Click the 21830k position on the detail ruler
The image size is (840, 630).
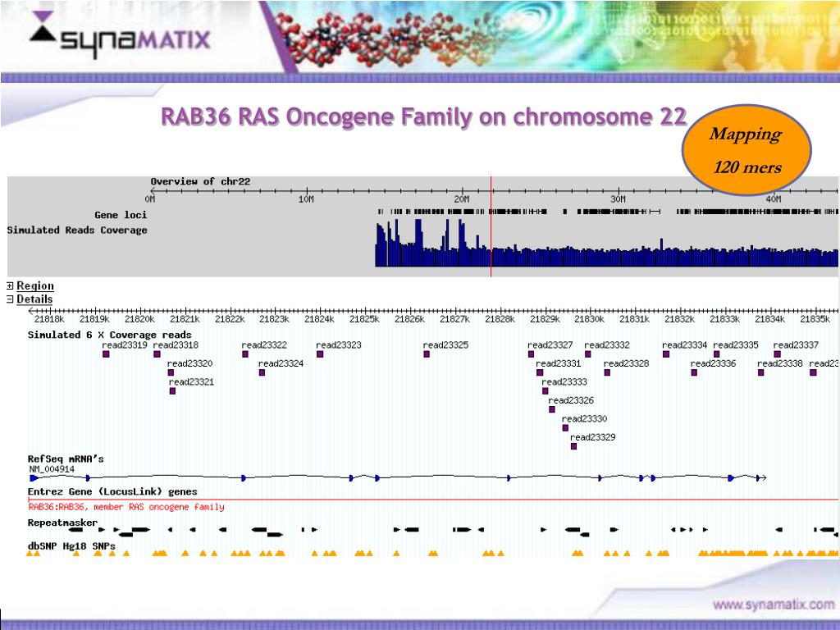pyautogui.click(x=589, y=319)
